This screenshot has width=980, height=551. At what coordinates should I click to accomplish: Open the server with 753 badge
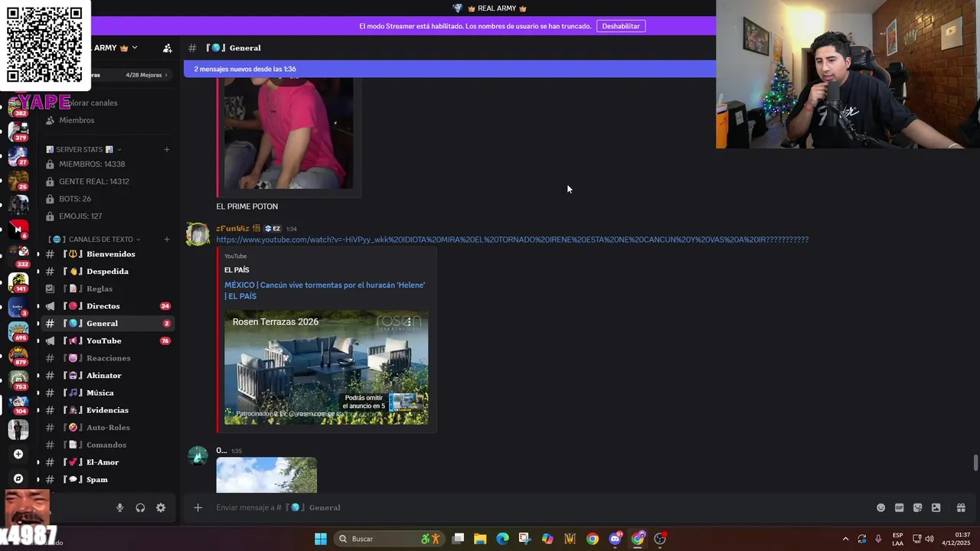[18, 380]
